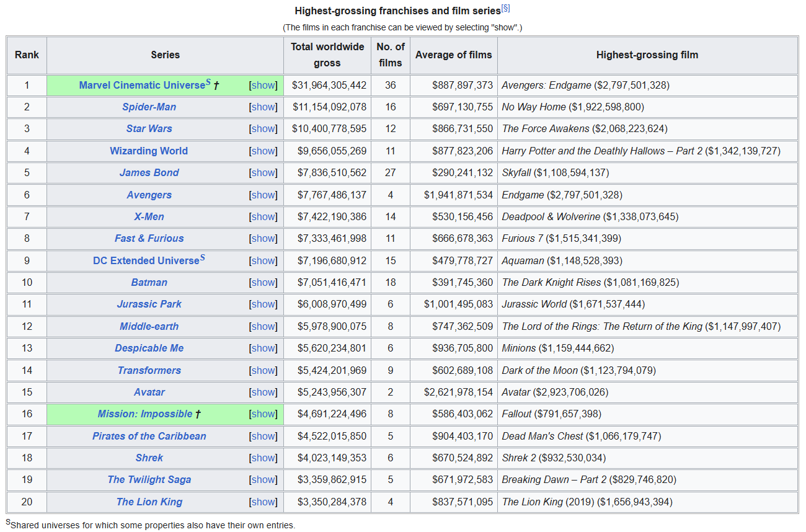This screenshot has width=806, height=532.
Task: Go to the Jurassic Park franchise page
Action: coord(149,304)
